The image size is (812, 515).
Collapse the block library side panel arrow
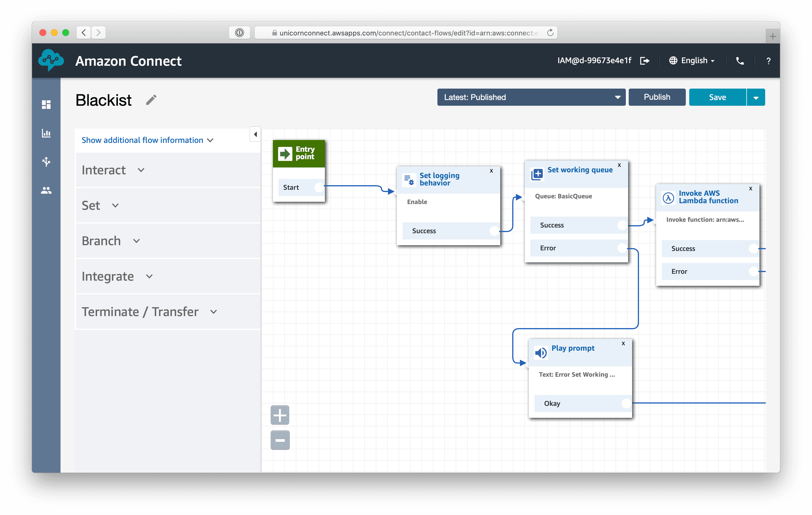(x=255, y=134)
